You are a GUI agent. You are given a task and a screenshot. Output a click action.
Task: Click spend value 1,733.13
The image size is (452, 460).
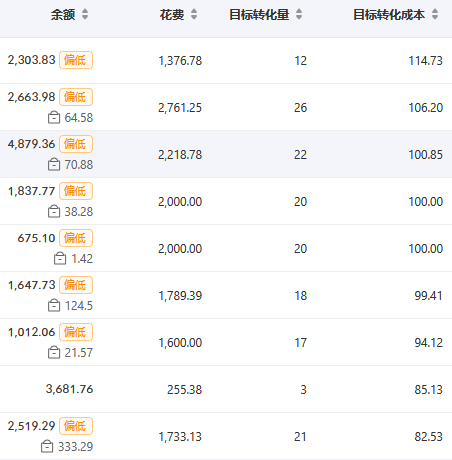click(x=180, y=437)
